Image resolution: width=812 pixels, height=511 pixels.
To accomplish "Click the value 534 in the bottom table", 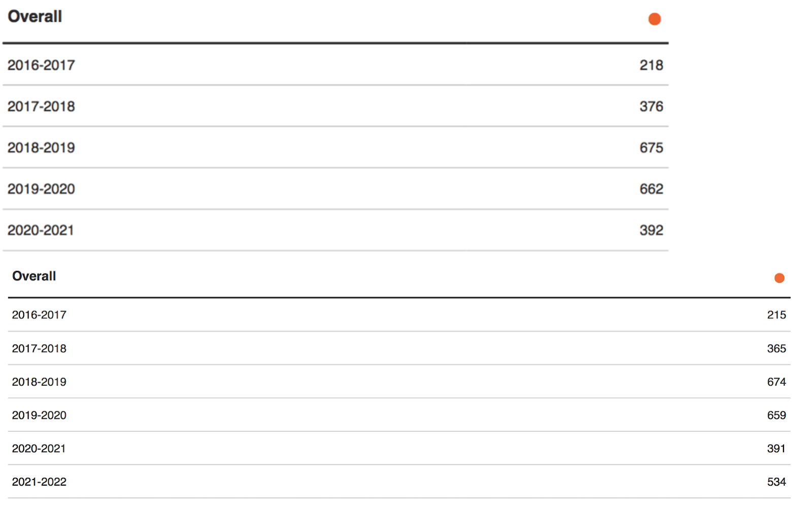I will [x=776, y=482].
